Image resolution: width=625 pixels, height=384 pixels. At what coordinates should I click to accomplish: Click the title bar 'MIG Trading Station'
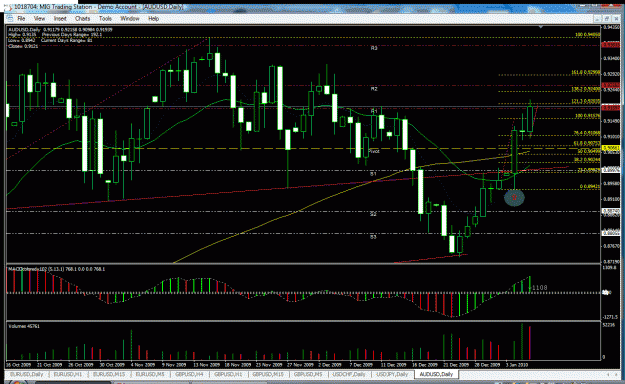point(65,7)
